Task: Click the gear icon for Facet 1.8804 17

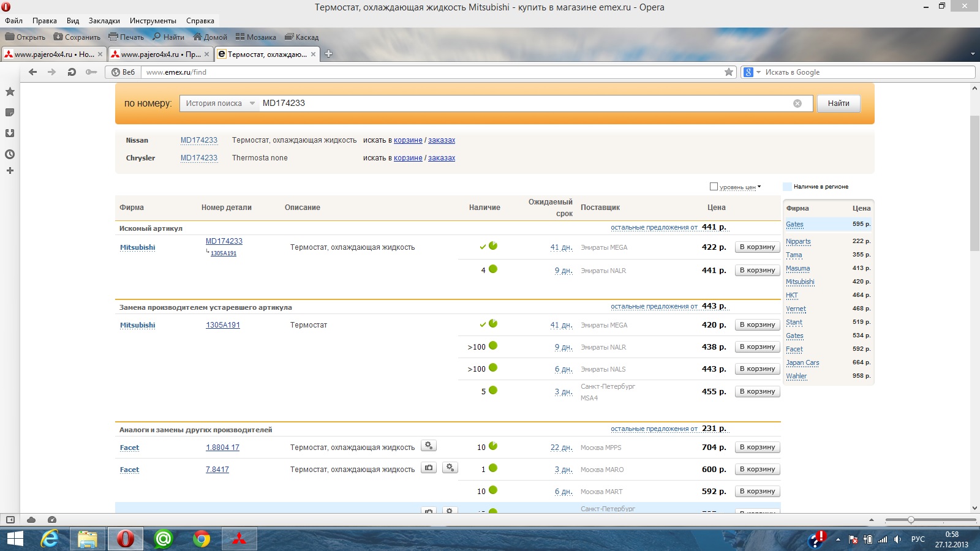Action: 429,446
